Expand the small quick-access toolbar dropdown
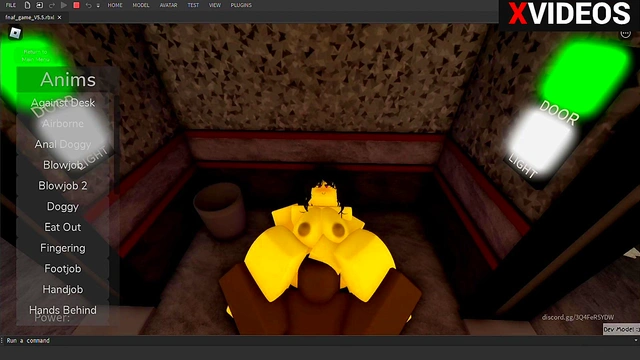The width and height of the screenshot is (640, 360). [98, 5]
